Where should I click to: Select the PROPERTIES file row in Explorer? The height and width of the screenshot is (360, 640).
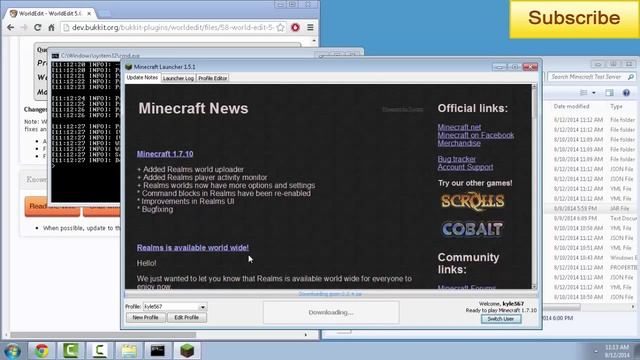592,267
